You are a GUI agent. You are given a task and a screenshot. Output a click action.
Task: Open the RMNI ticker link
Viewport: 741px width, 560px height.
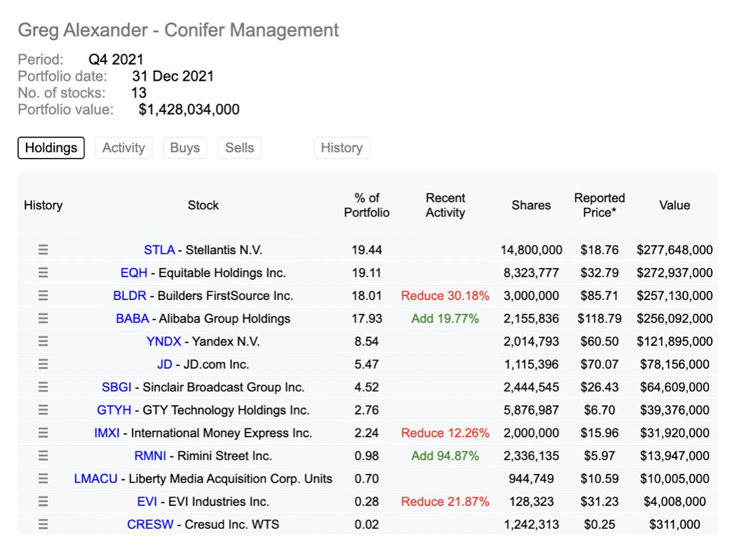tap(151, 456)
